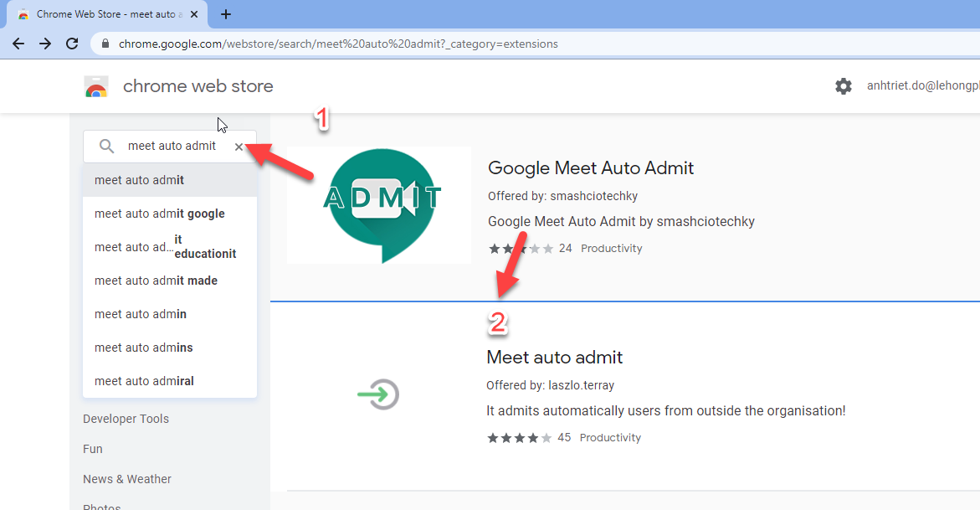Open the chrome web store home title

pyautogui.click(x=198, y=86)
